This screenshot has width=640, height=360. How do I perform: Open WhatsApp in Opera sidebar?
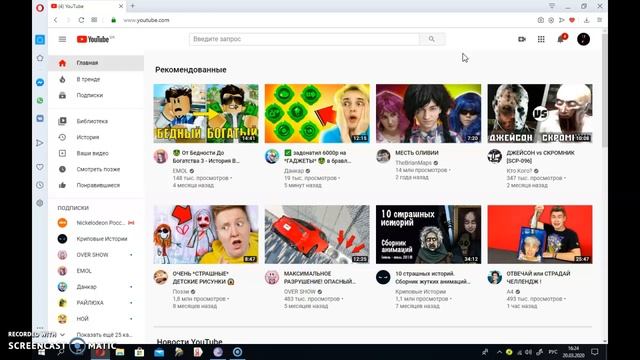[40, 100]
